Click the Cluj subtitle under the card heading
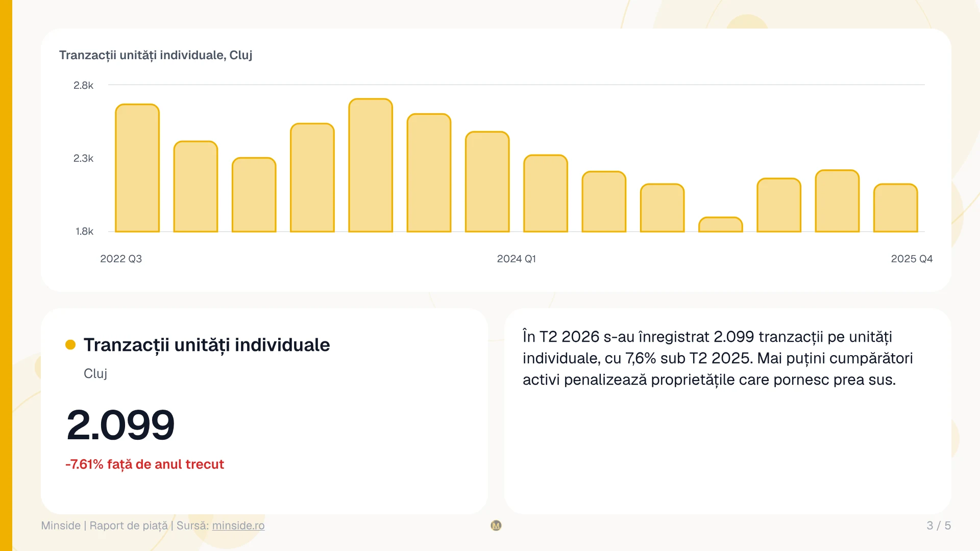 coord(95,373)
